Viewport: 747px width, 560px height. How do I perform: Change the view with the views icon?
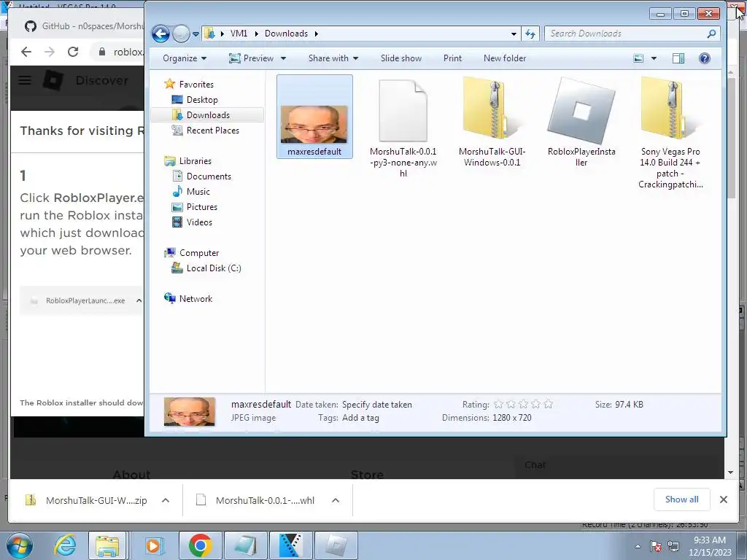tap(638, 58)
